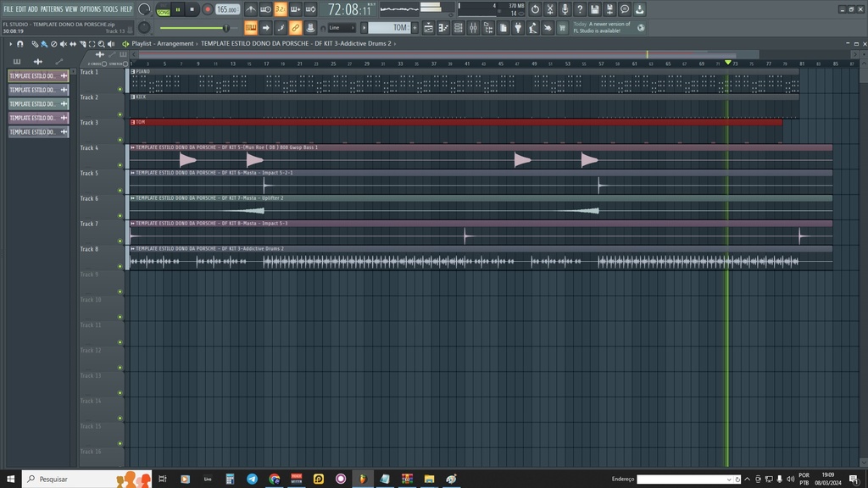Image resolution: width=868 pixels, height=488 pixels.
Task: Open the EDIT menu
Action: coord(21,9)
